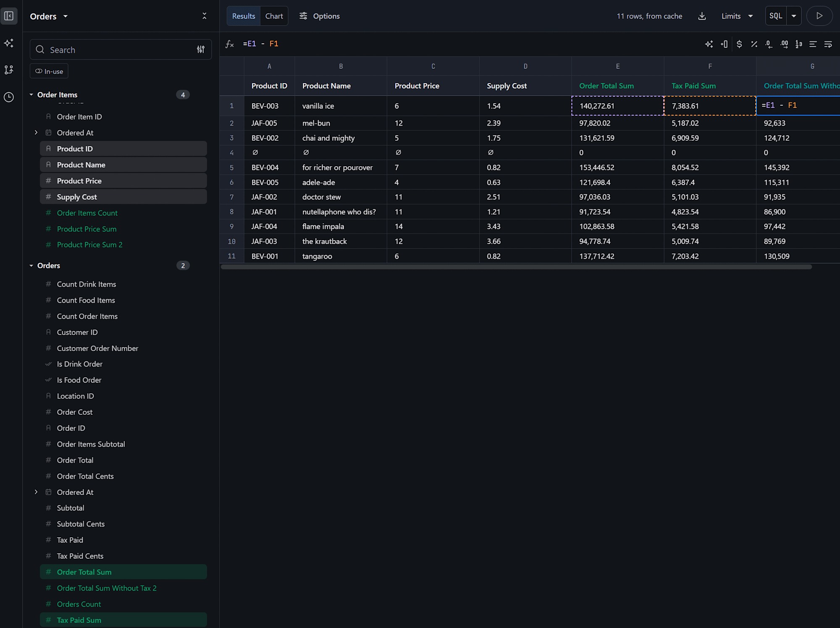The width and height of the screenshot is (840, 628).
Task: Open the git branch icon in left rail
Action: tap(9, 70)
